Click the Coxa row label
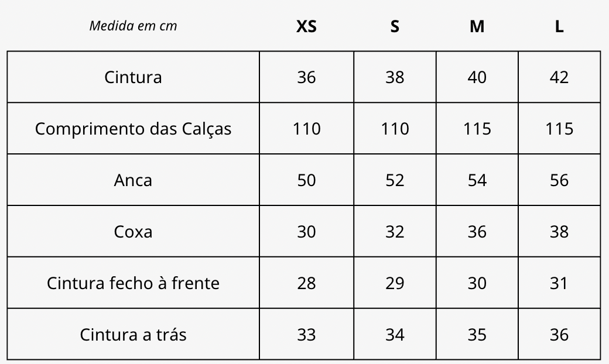The height and width of the screenshot is (364, 609). point(133,232)
